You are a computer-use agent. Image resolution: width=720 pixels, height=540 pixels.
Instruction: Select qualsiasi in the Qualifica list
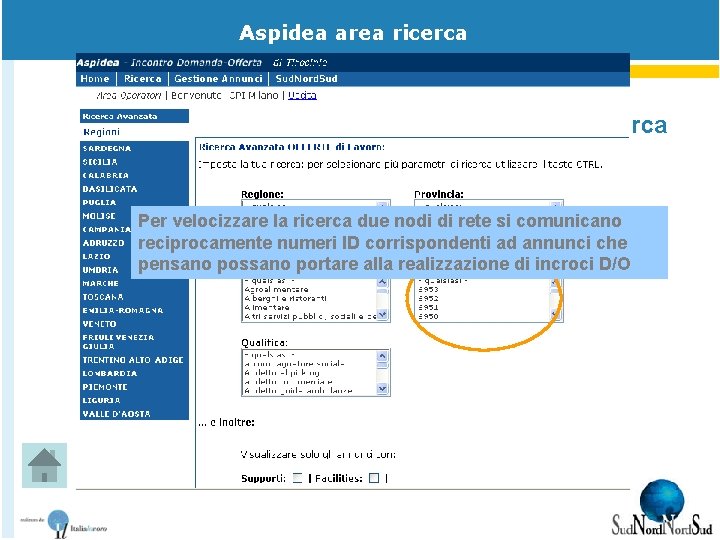click(270, 355)
